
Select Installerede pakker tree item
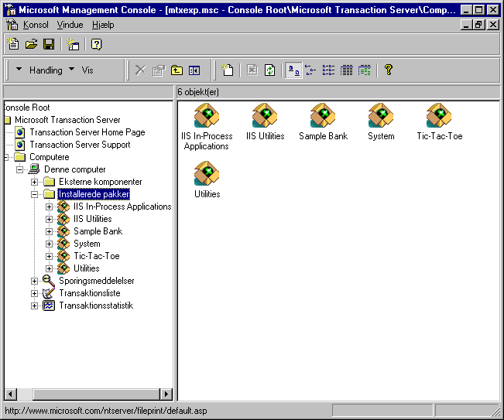pyautogui.click(x=94, y=194)
